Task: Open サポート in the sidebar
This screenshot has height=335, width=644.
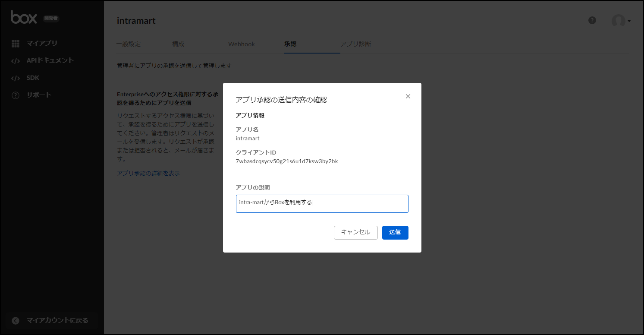Action: (39, 95)
